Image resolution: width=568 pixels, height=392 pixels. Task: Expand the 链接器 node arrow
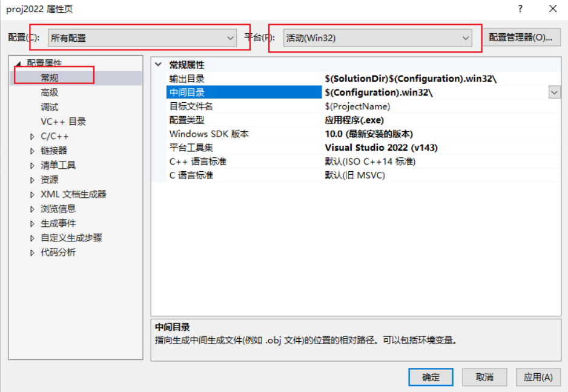(32, 151)
